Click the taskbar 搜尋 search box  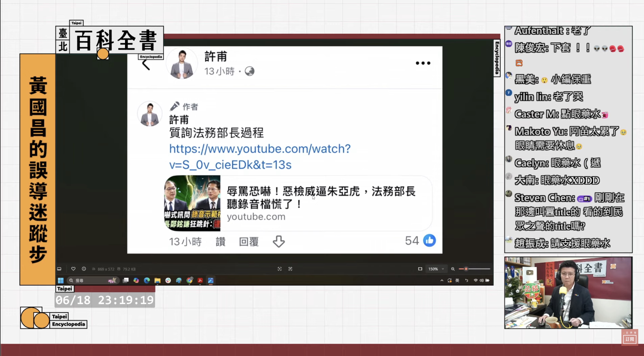point(93,280)
